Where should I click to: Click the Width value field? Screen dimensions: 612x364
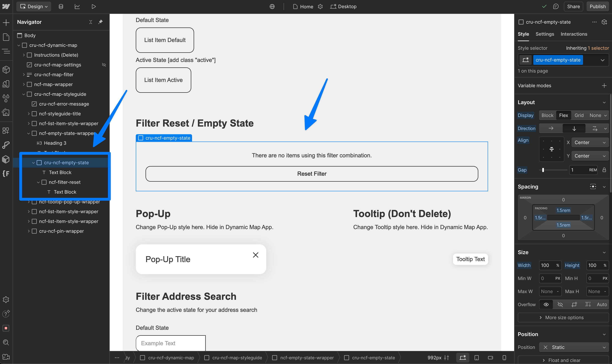pos(550,265)
